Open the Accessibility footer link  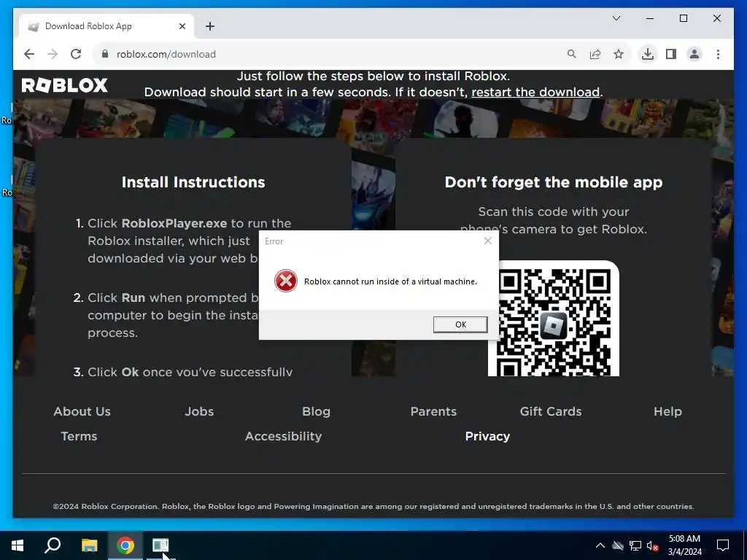(x=284, y=436)
